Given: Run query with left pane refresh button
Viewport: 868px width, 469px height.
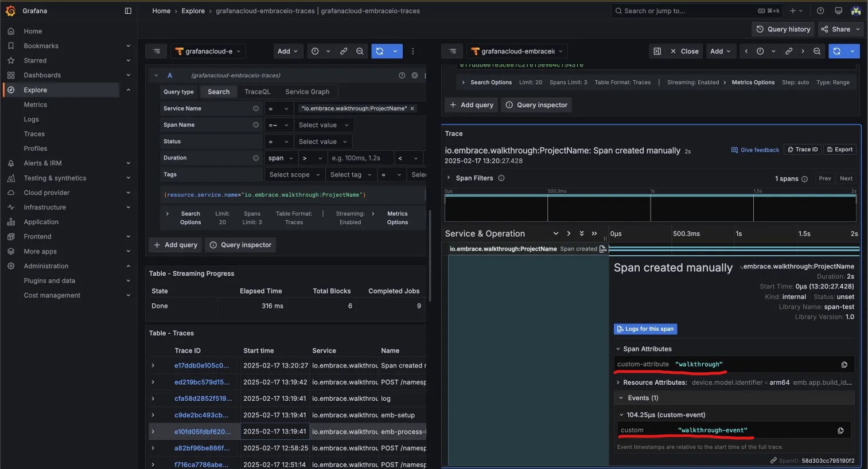Looking at the screenshot, I should [x=380, y=51].
